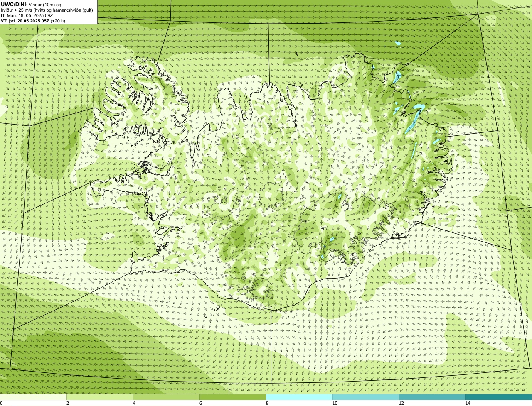Click the "14" label on the color scale
Screen dimensions: 532x406
[468, 403]
